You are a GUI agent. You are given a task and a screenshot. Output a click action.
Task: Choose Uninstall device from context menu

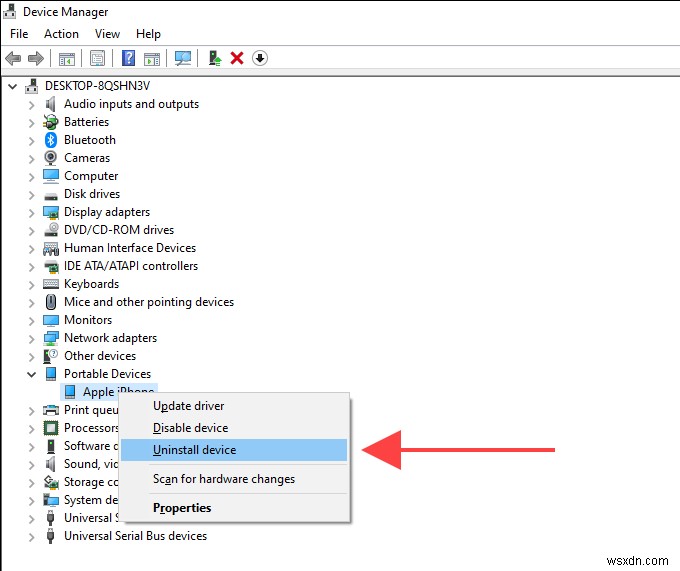(x=194, y=450)
